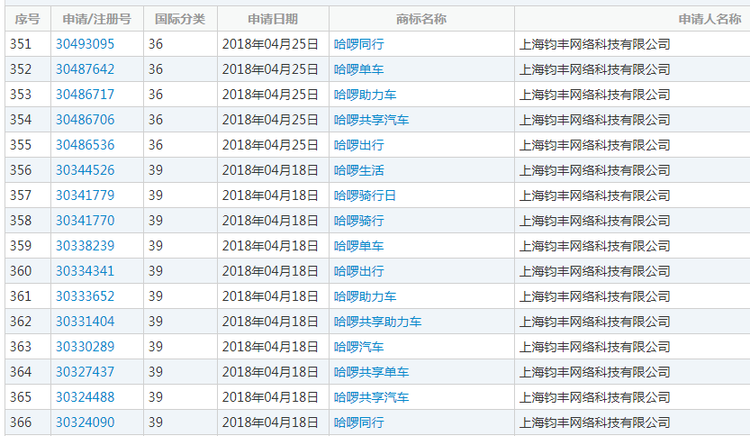This screenshot has width=750, height=436.
Task: Open application number 30486717
Action: pyautogui.click(x=85, y=95)
